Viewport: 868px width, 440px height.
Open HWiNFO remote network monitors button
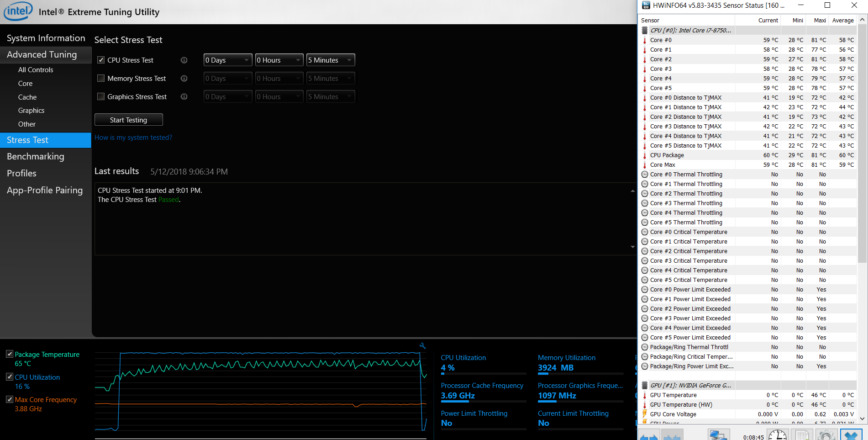[x=719, y=435]
